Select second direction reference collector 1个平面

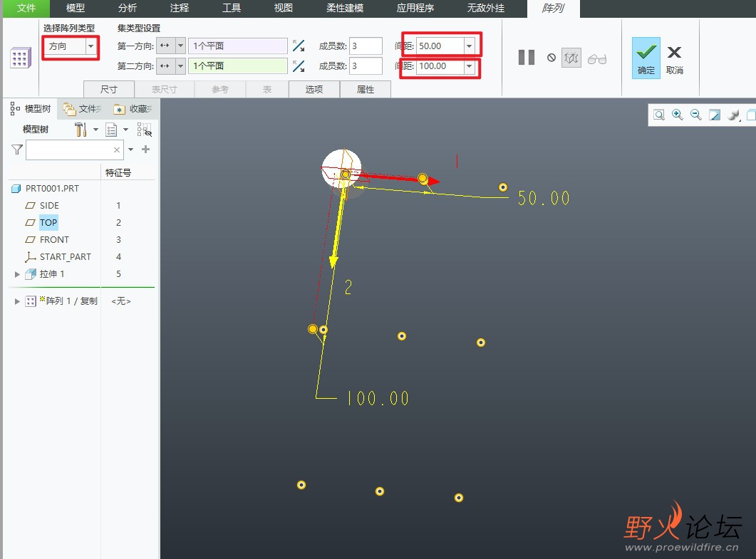point(238,66)
